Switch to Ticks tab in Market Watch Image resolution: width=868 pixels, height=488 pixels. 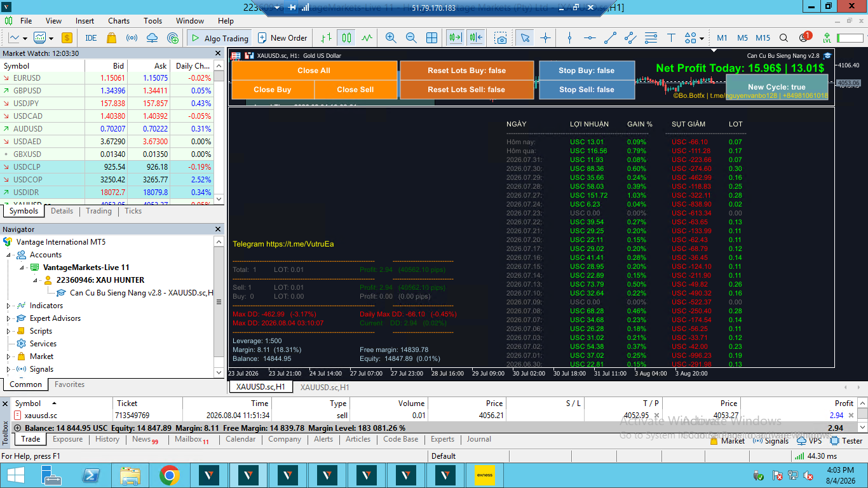[133, 211]
